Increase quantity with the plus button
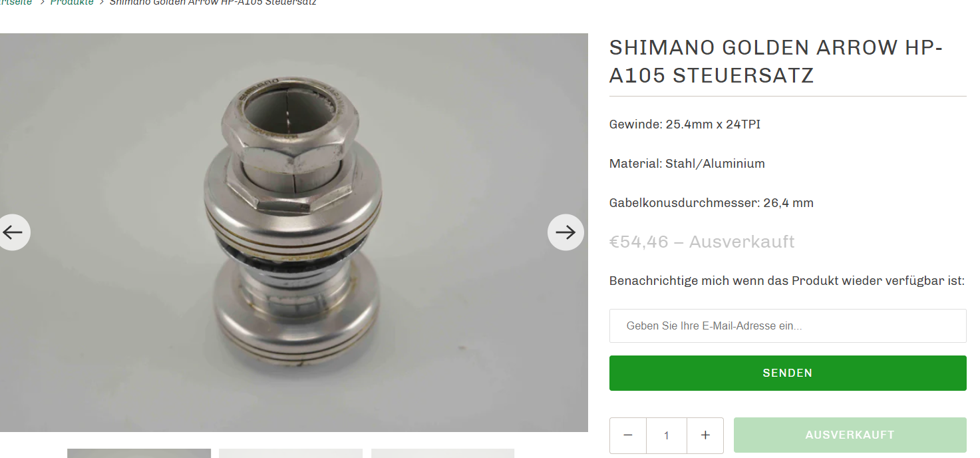This screenshot has height=458, width=980. pos(705,435)
